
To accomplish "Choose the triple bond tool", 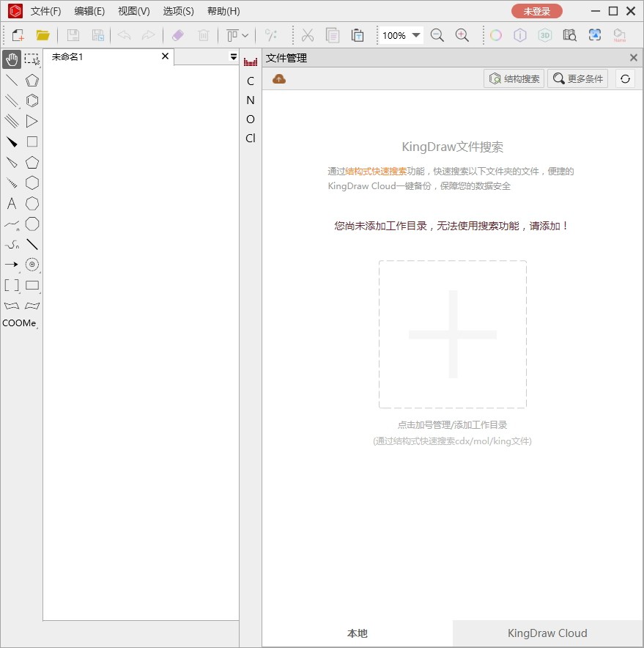I will point(12,121).
